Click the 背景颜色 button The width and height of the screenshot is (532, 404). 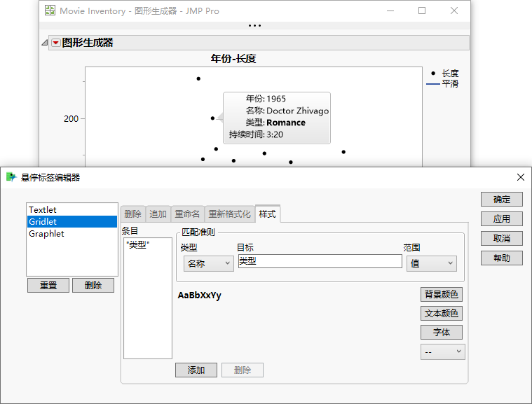[x=442, y=295]
